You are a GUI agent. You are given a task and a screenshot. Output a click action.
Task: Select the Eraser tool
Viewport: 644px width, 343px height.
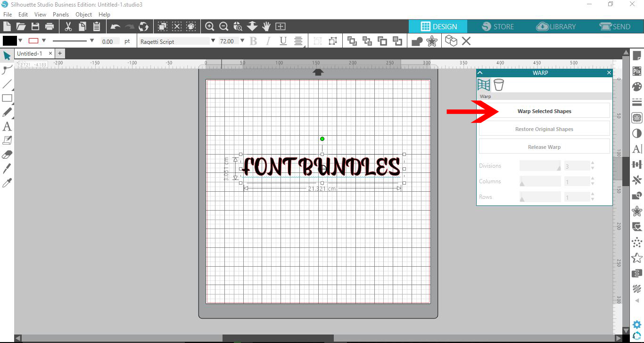pos(7,154)
